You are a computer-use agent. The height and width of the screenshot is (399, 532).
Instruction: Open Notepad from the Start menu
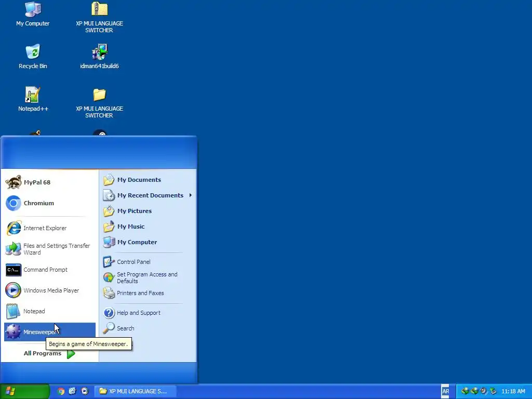tap(49, 311)
